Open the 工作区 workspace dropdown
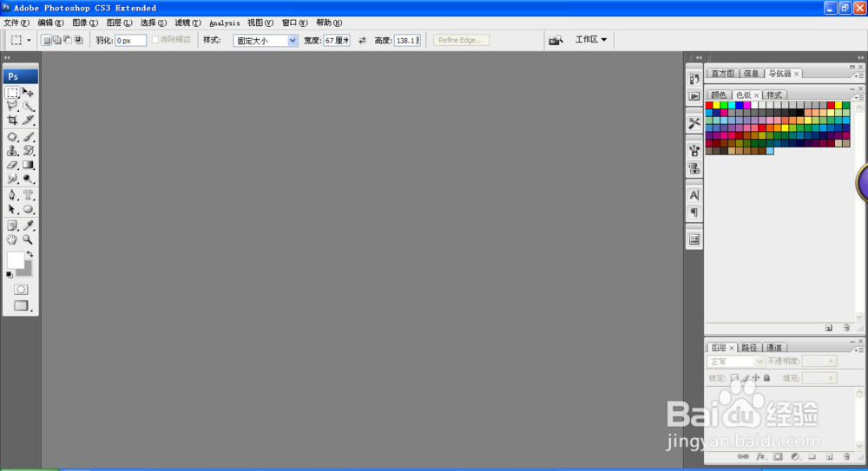The image size is (868, 471). click(590, 39)
